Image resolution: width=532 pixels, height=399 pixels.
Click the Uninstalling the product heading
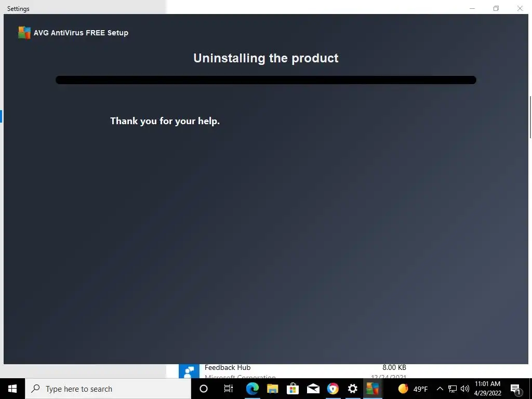click(x=265, y=58)
